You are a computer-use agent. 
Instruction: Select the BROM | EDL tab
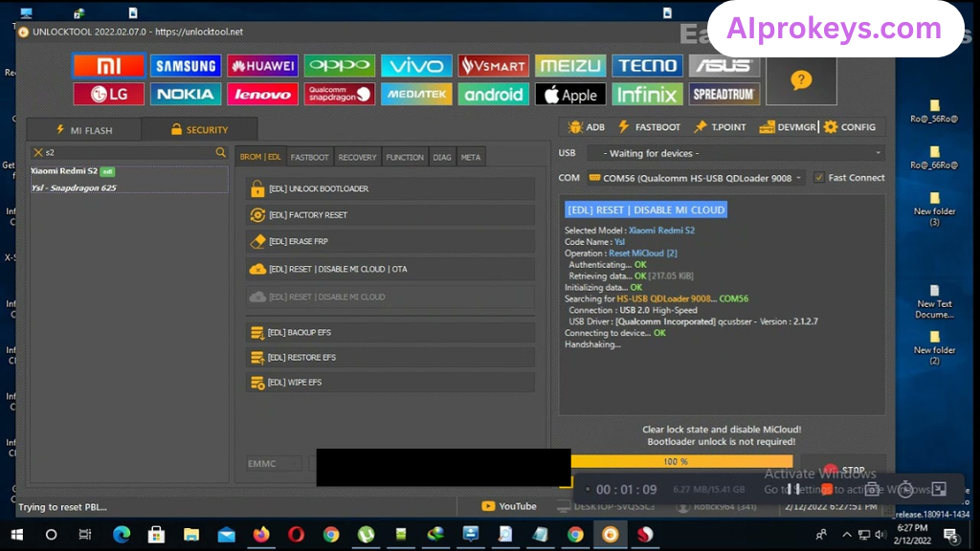(260, 157)
